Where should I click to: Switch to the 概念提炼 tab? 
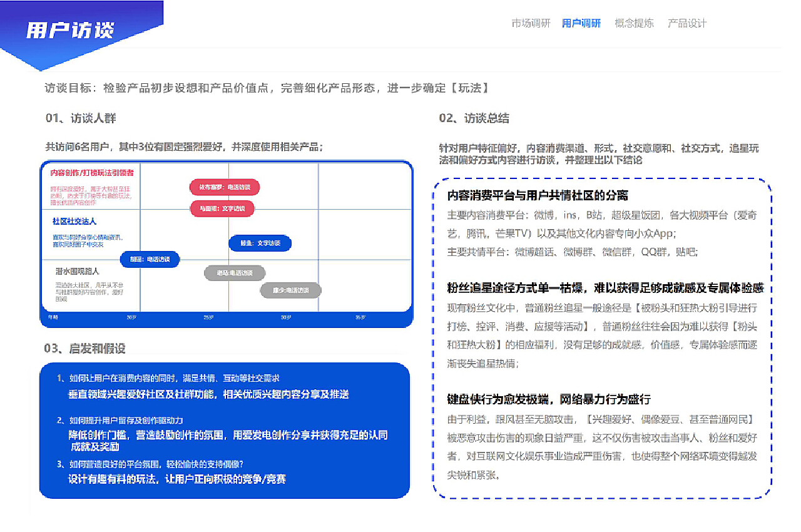pos(634,23)
